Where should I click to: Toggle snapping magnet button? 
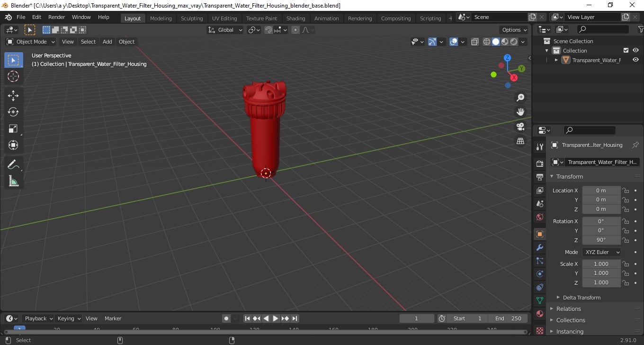click(268, 30)
